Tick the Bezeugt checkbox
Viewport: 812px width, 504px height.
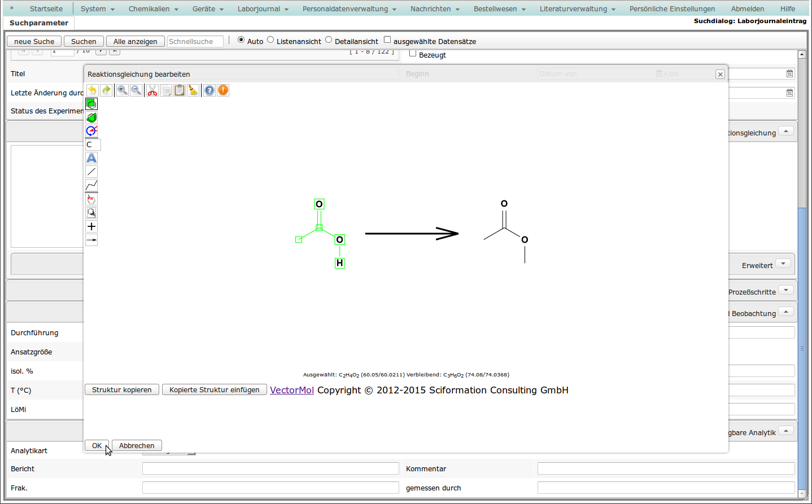coord(413,54)
